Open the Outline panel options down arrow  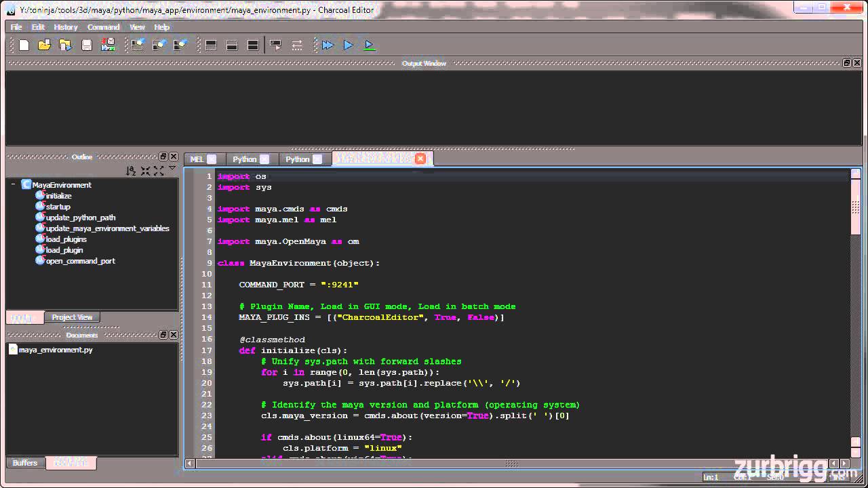tap(172, 169)
